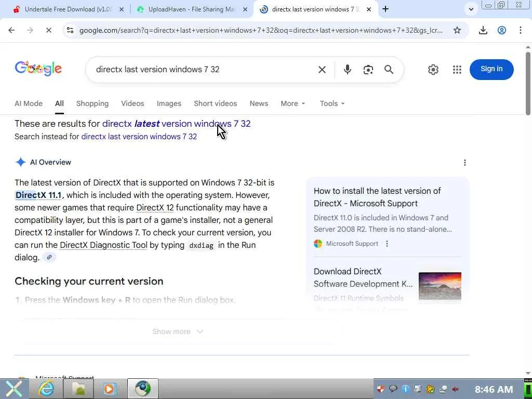Click inside the Google search input field

204,70
